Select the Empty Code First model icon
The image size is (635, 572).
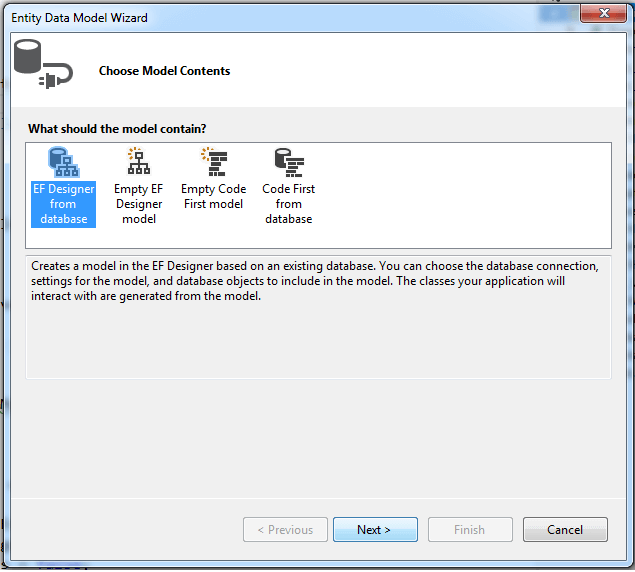tap(214, 161)
